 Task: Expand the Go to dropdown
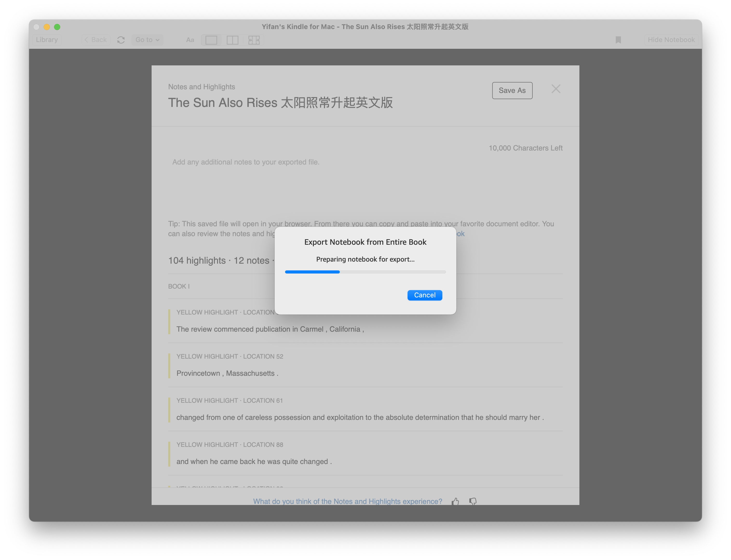pos(147,40)
